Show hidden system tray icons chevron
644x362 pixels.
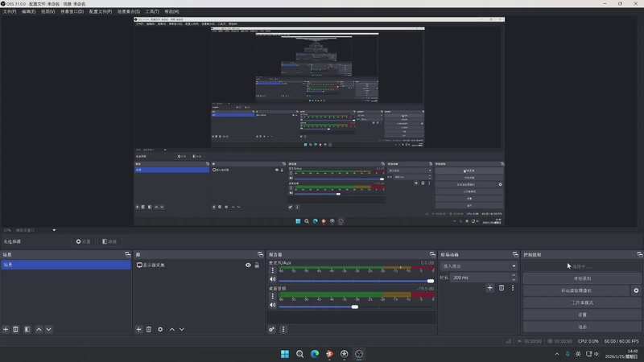pos(556,354)
